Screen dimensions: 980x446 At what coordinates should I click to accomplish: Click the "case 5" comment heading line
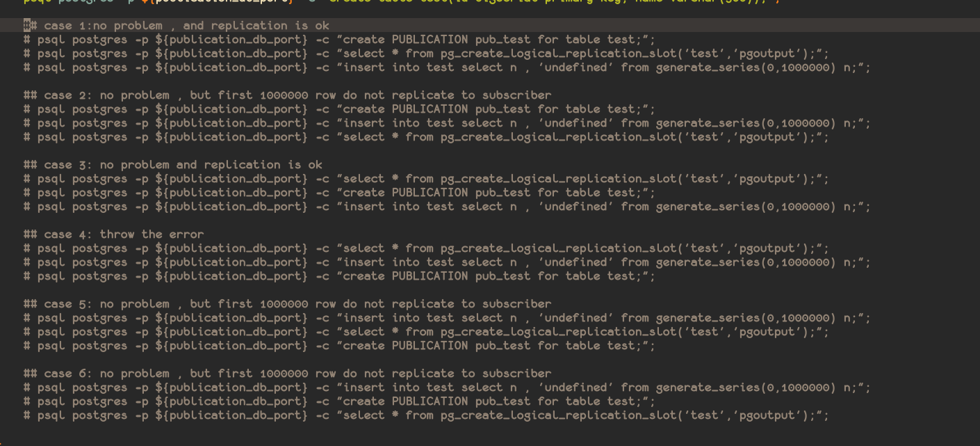287,304
